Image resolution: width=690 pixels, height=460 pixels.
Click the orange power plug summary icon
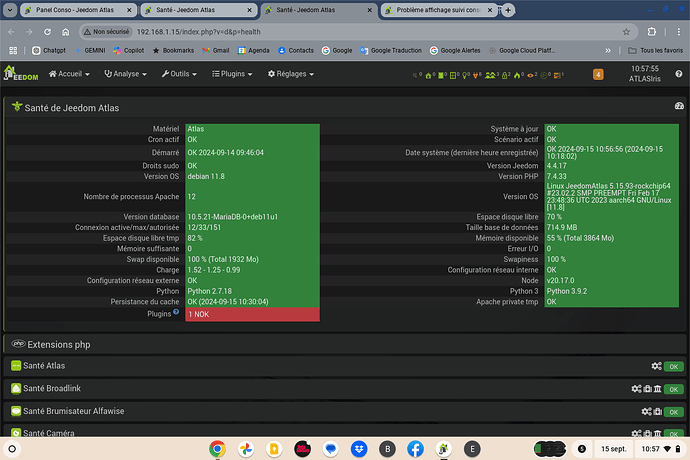[476, 76]
